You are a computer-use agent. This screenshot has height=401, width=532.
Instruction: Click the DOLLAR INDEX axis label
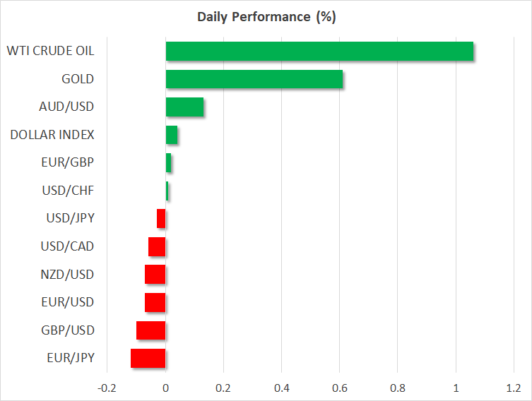click(x=52, y=135)
